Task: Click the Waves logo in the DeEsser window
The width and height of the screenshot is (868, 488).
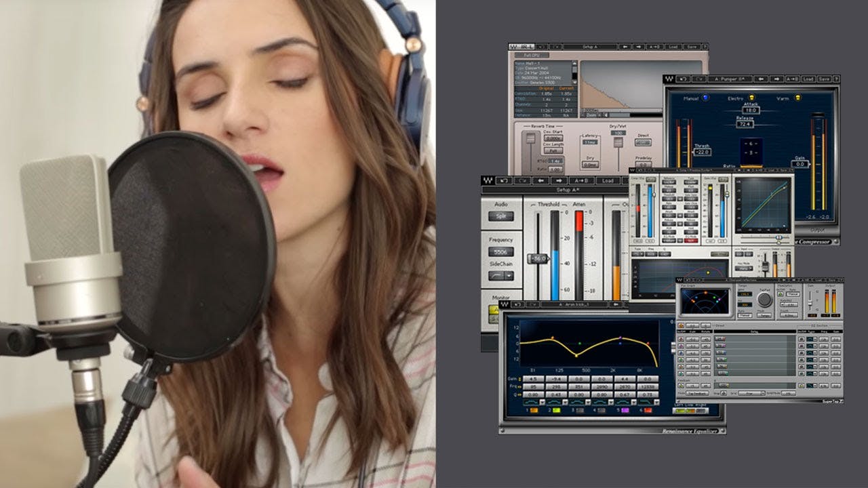Action: (x=488, y=180)
